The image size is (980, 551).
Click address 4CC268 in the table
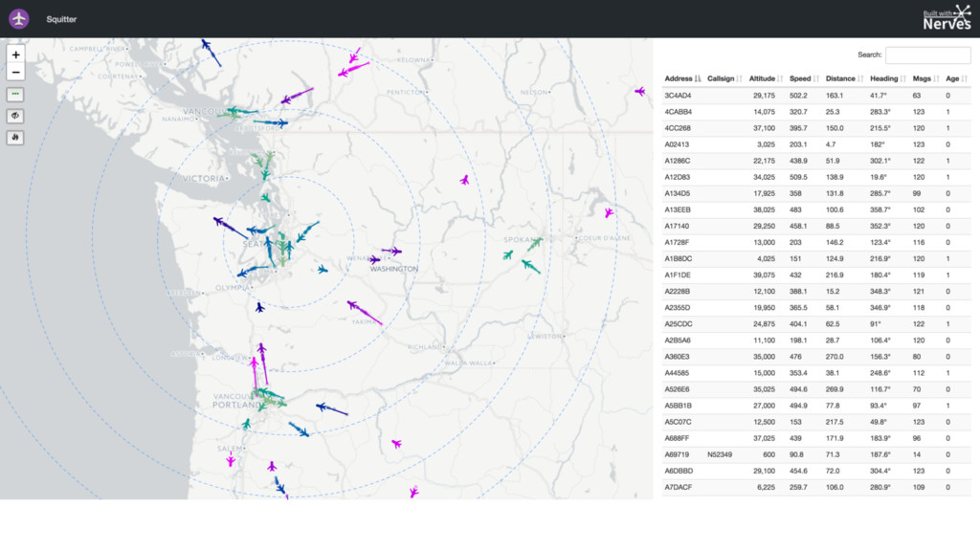tap(678, 128)
